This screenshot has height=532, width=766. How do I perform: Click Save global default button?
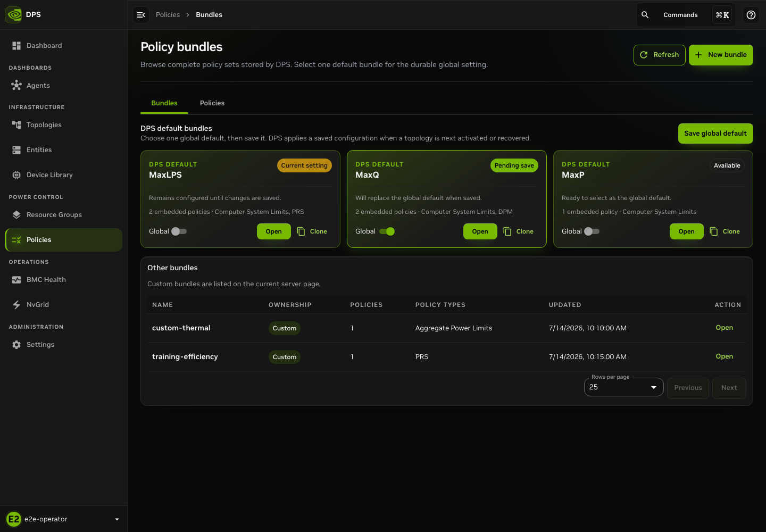tap(715, 134)
